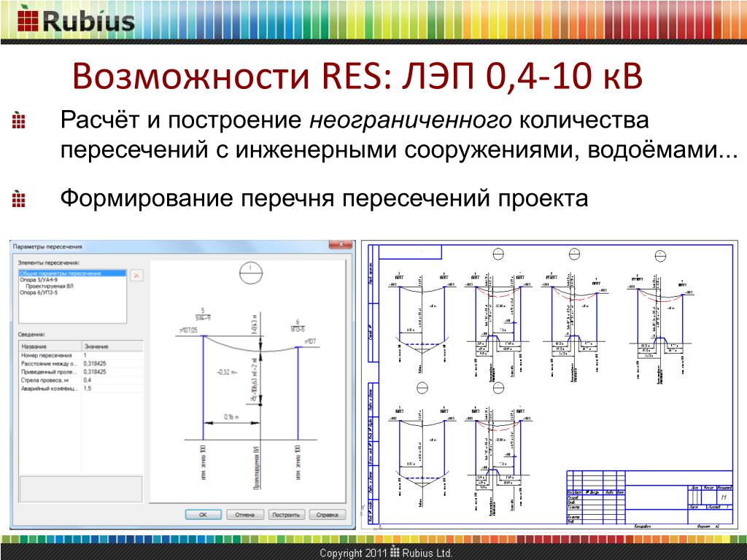The height and width of the screenshot is (560, 747).
Task: Click the 'Название' column header
Action: [50, 346]
